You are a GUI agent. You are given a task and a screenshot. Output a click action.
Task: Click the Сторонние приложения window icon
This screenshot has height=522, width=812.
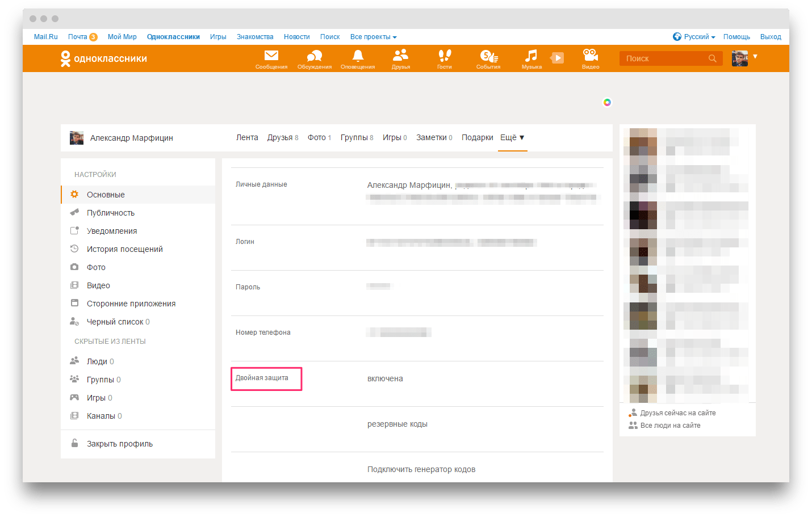pyautogui.click(x=74, y=303)
